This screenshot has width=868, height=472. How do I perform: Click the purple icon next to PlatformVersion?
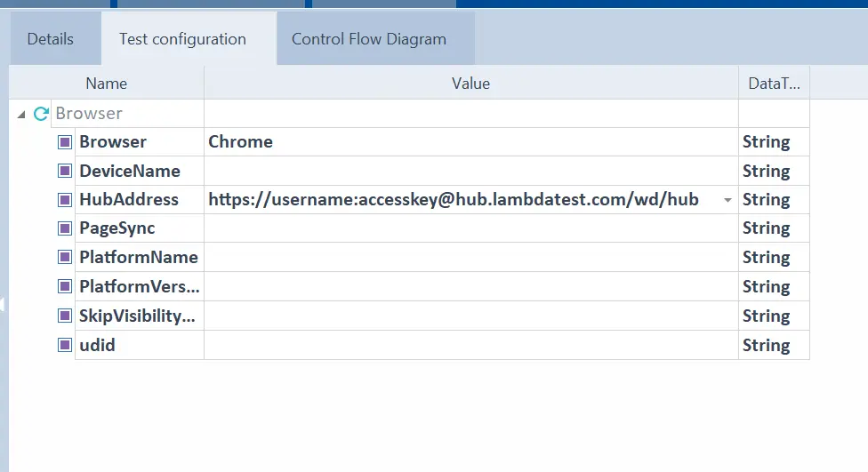pos(65,287)
